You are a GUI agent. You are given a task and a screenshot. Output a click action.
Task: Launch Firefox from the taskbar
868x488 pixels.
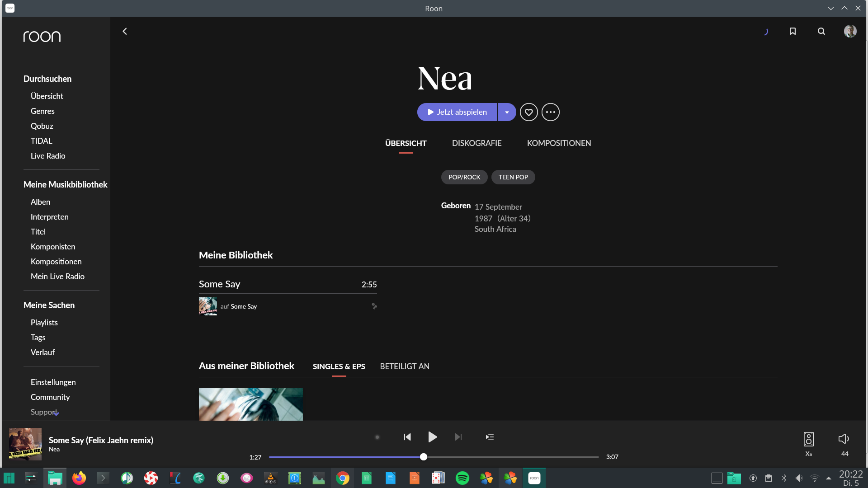point(79,478)
